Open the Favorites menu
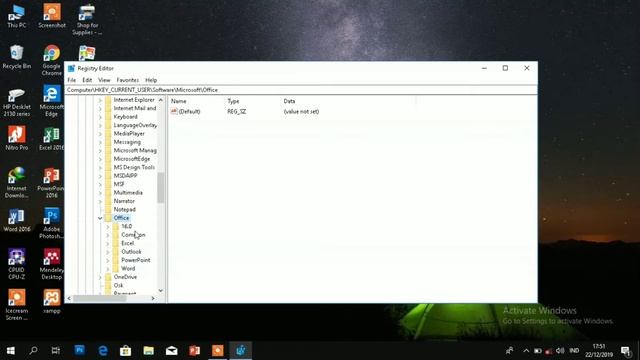This screenshot has width=640, height=360. [128, 80]
